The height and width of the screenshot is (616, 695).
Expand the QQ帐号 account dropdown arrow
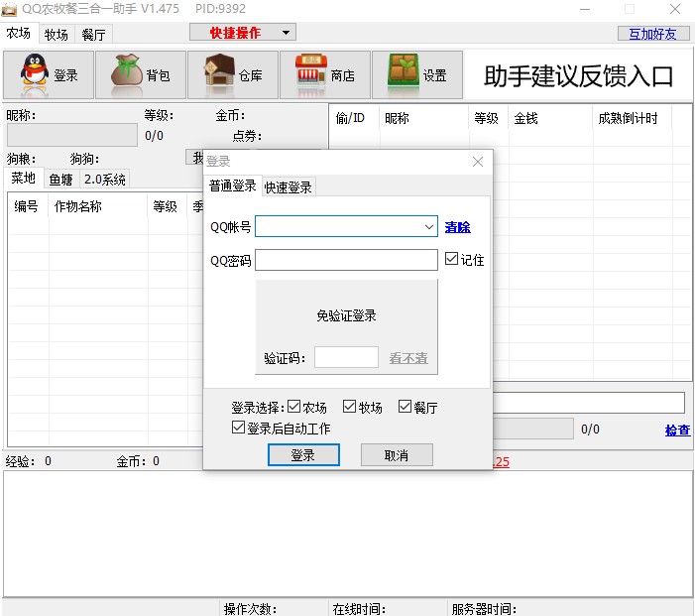[x=428, y=226]
